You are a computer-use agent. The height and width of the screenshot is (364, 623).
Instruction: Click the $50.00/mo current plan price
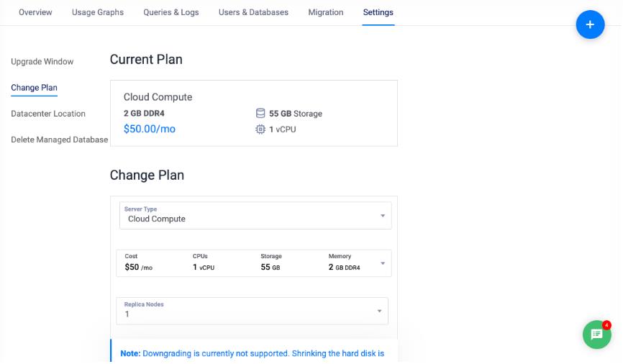pos(150,129)
